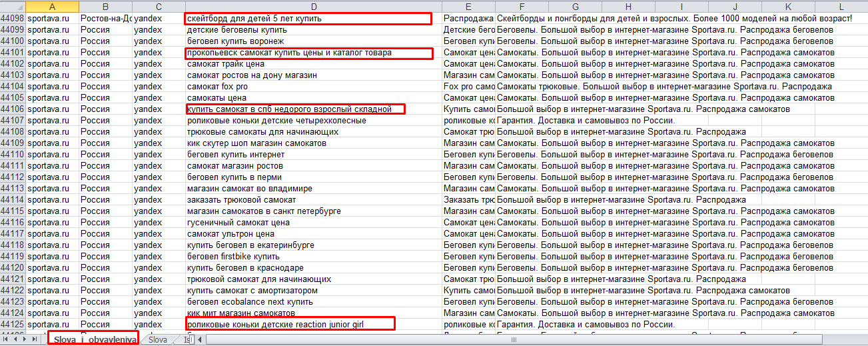Viewport: 868px width, 346px height.
Task: Click sportava.ru cell in row 44110
Action: tap(53, 155)
